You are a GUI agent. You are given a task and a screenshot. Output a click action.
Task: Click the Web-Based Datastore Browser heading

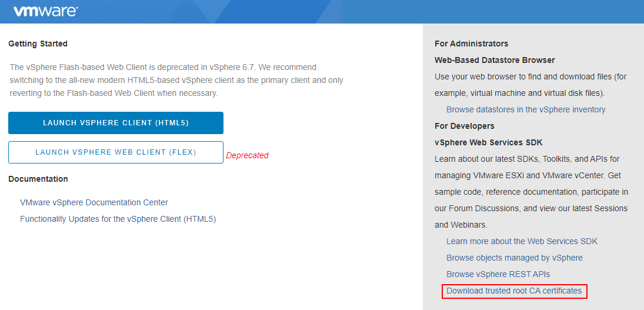point(495,60)
